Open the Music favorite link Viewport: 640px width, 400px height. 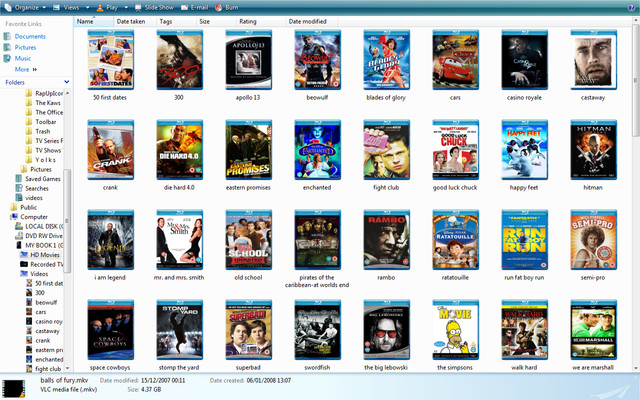(17, 58)
